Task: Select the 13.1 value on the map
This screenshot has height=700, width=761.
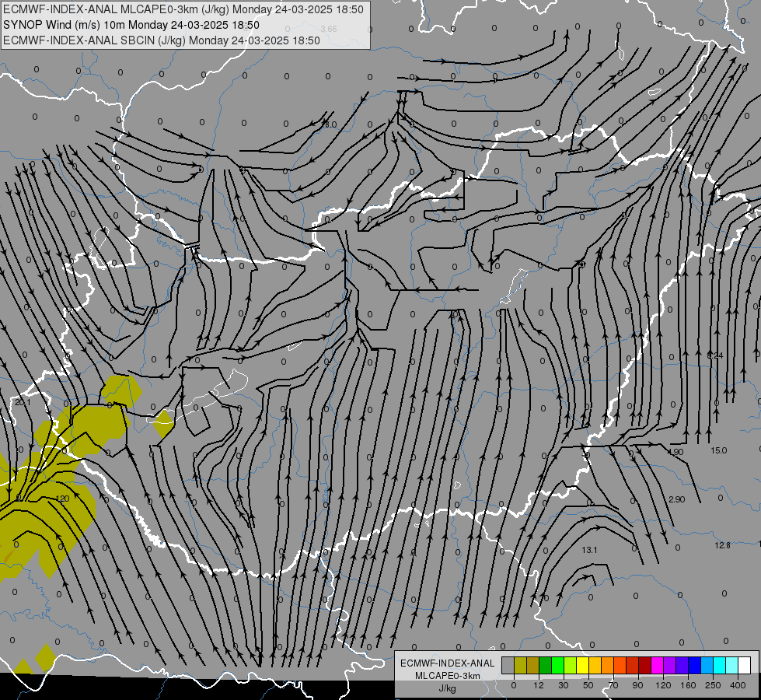Action: point(589,550)
